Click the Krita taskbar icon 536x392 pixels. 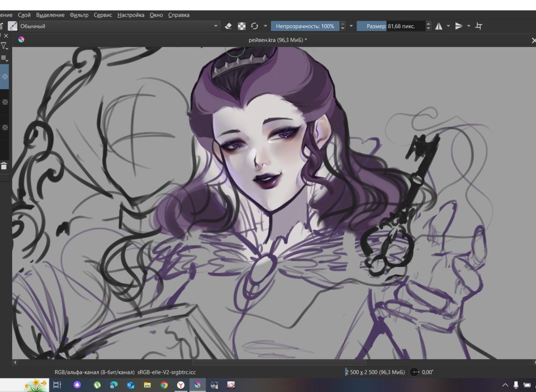[198, 385]
